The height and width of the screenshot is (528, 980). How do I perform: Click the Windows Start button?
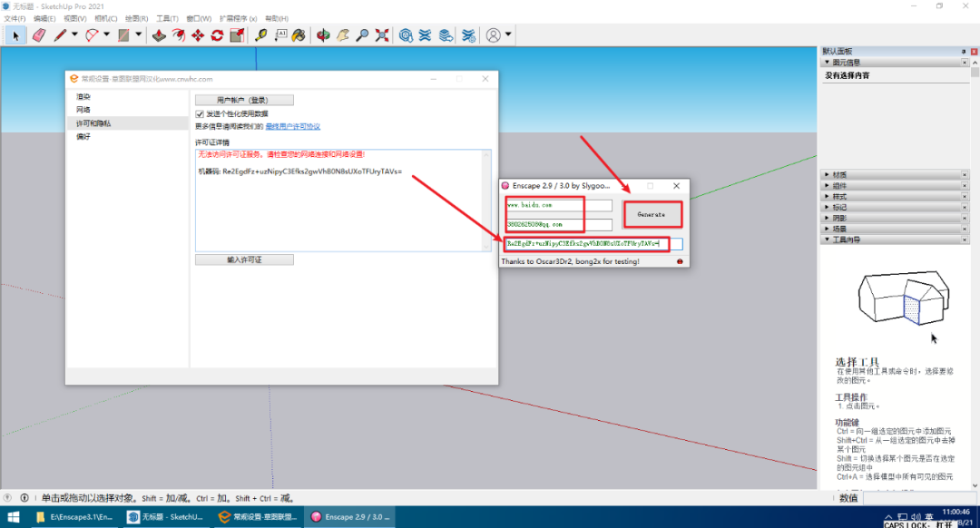click(x=15, y=517)
